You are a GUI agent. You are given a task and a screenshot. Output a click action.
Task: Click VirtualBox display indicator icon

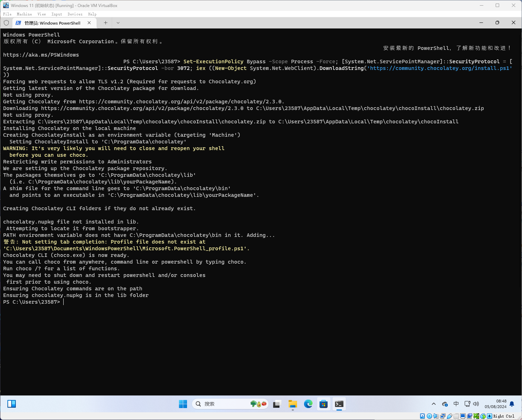pyautogui.click(x=463, y=416)
